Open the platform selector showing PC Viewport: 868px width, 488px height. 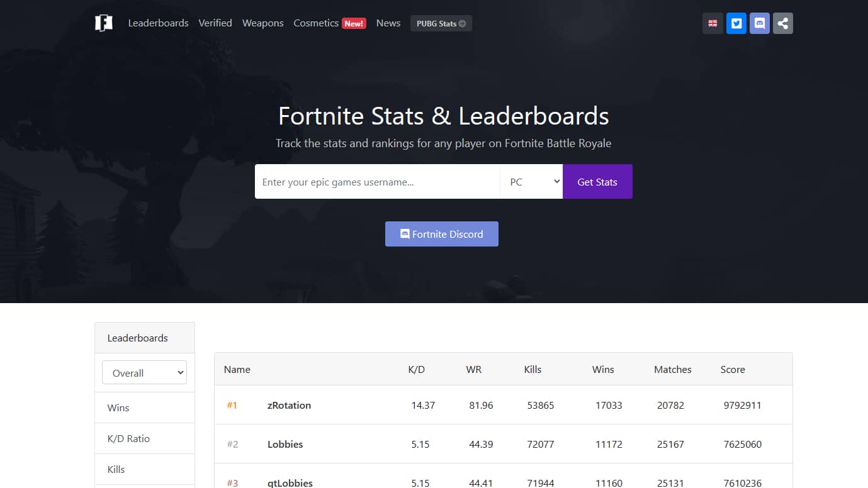tap(531, 181)
